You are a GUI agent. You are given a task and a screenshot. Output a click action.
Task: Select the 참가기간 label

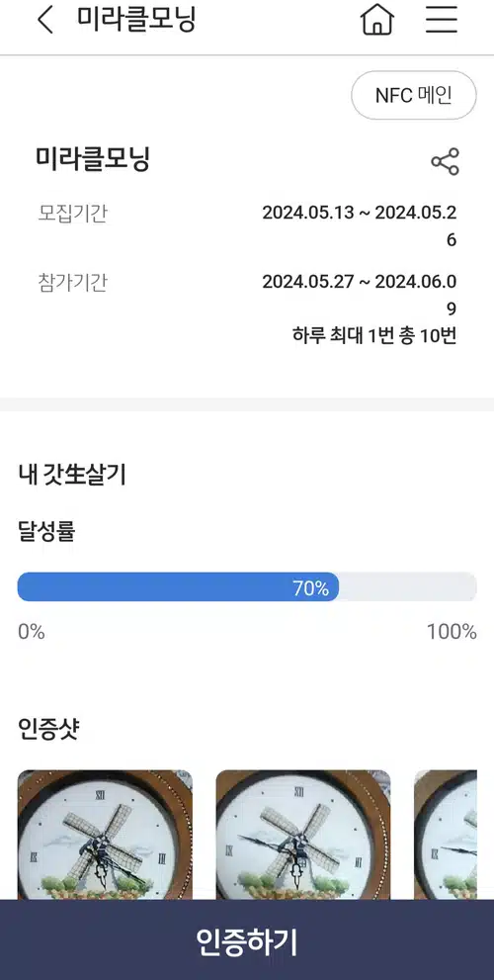[72, 283]
